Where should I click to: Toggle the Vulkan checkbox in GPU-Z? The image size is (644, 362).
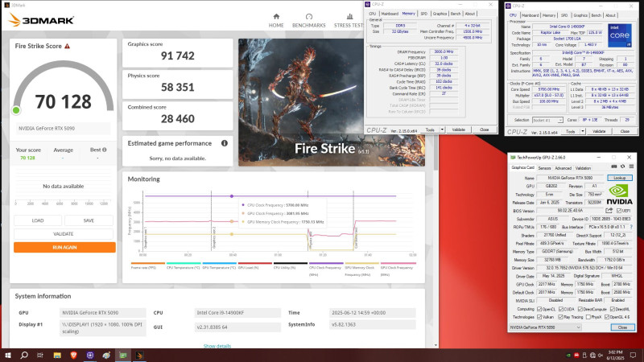click(x=539, y=317)
